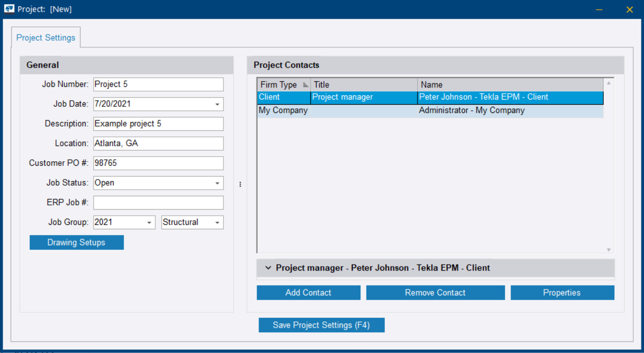This screenshot has height=353, width=644.
Task: Click the Tekla EPM app icon in title bar
Action: pyautogui.click(x=9, y=9)
